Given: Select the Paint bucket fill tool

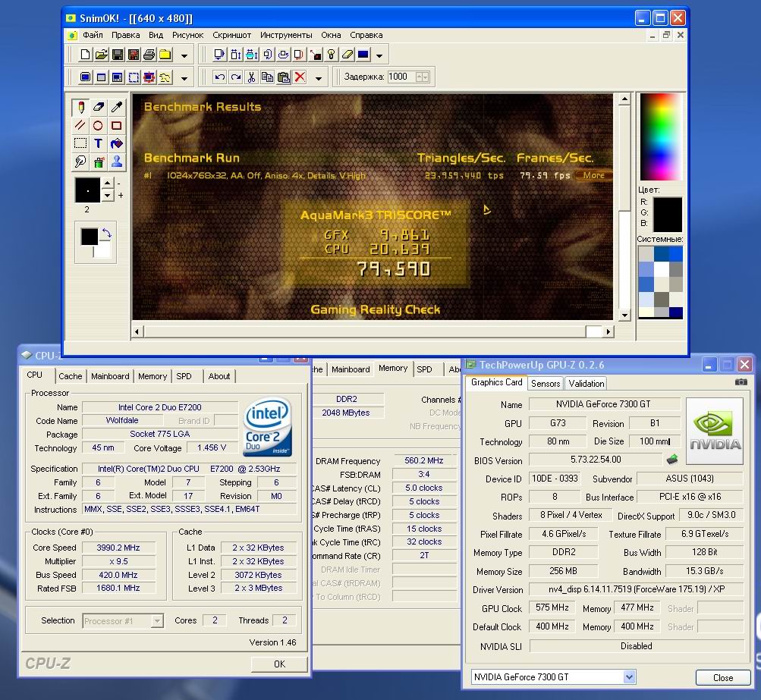Looking at the screenshot, I should (117, 143).
